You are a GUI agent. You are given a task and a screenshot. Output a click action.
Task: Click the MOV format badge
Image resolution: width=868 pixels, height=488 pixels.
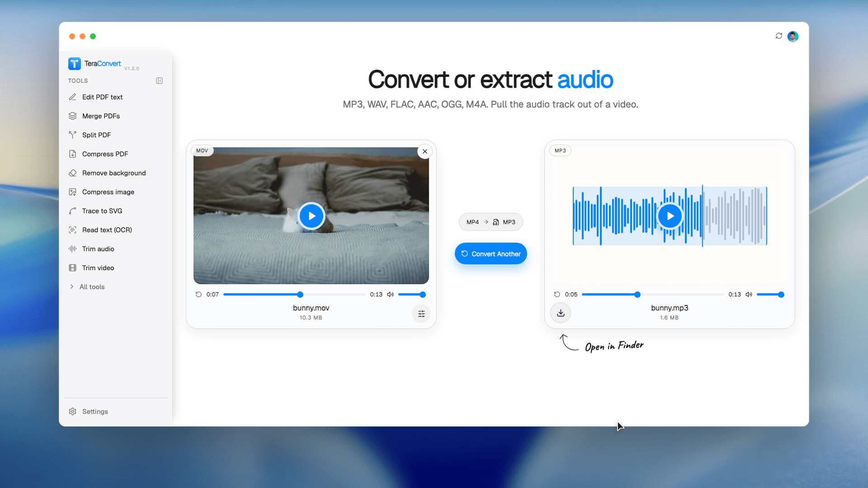point(202,150)
